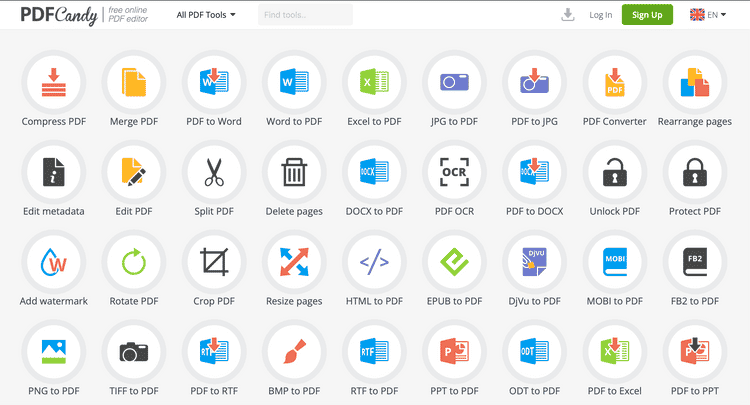Image resolution: width=750 pixels, height=405 pixels.
Task: Open the PDF to JPG icon
Action: point(534,82)
